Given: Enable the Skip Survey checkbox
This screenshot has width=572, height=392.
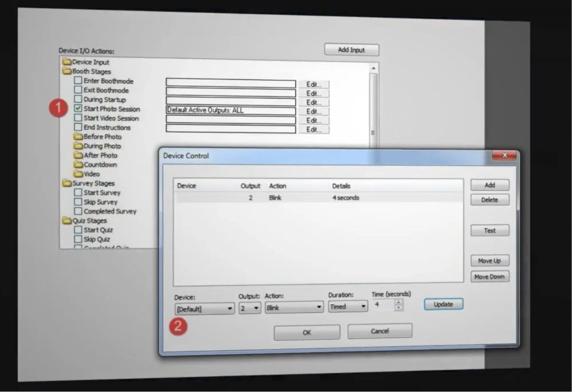Looking at the screenshot, I should coord(78,202).
